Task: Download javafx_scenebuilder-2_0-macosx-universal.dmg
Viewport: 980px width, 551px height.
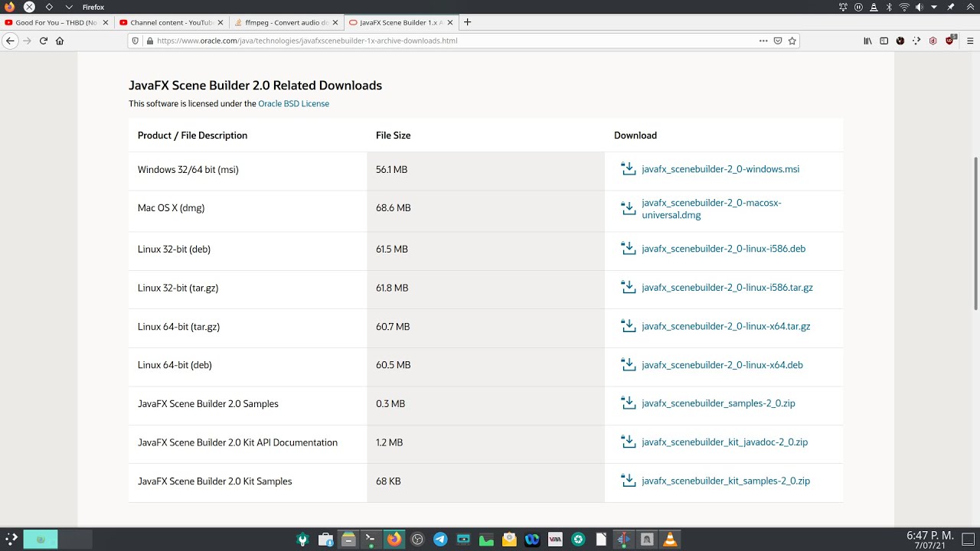Action: (712, 209)
